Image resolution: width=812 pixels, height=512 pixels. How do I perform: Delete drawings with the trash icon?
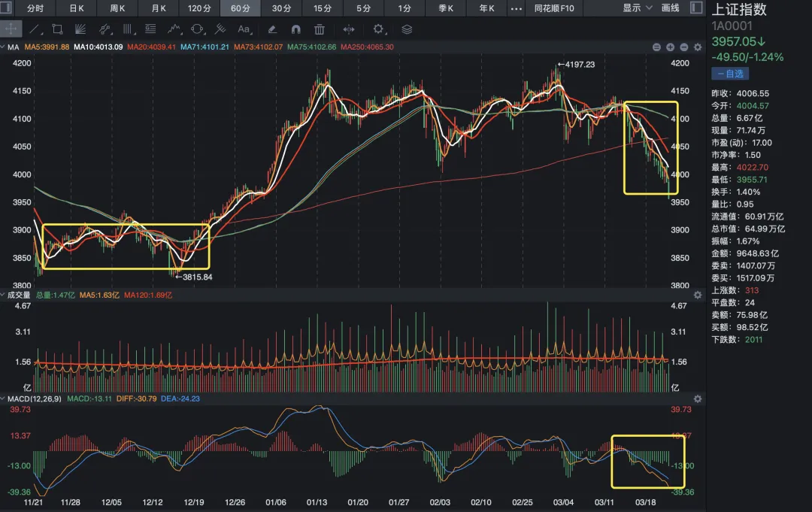point(320,29)
